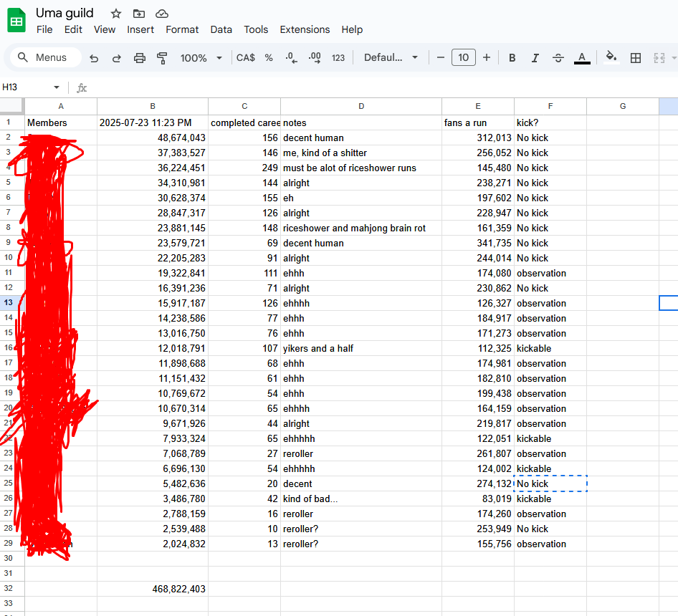Select column G header
Viewport: 678px width, 616px height.
coord(623,106)
